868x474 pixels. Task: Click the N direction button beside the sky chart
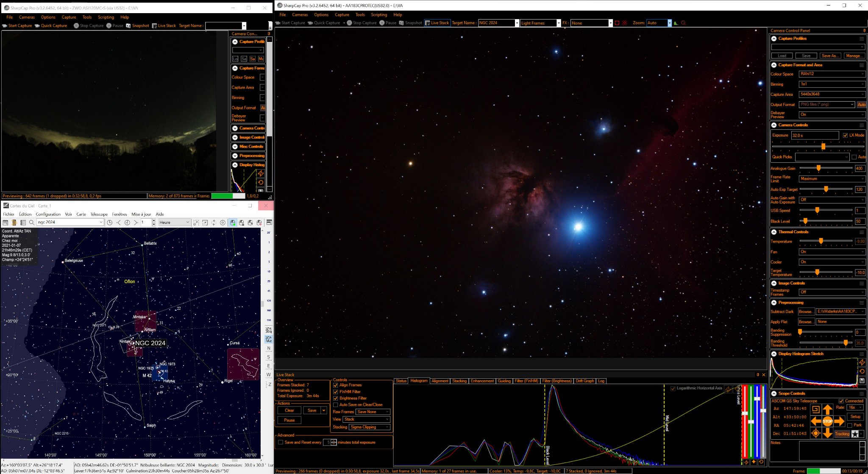tap(268, 349)
